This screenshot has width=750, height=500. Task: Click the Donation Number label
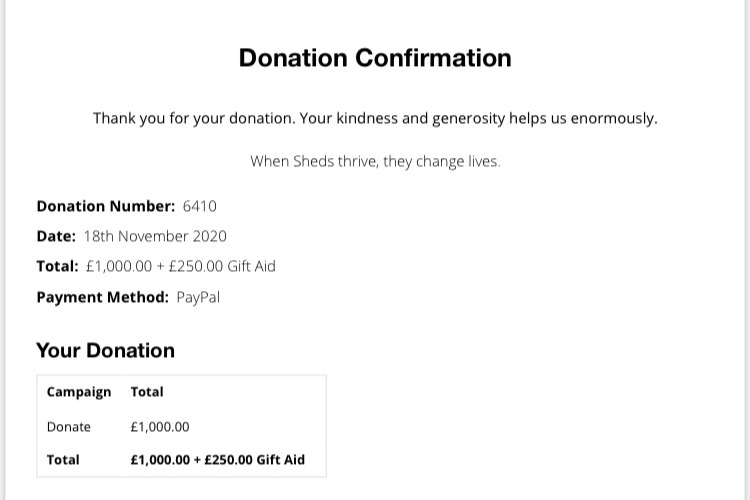point(106,206)
